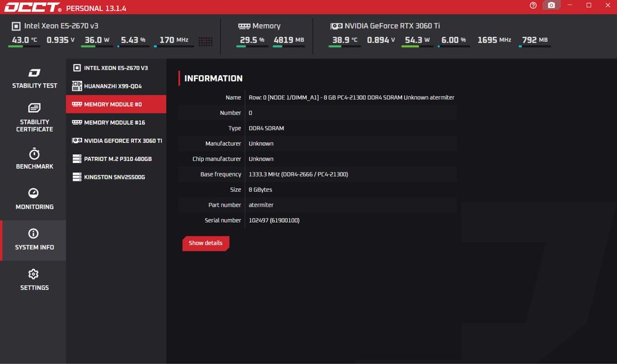Click the memory usage 29.5 % reading
617x364 pixels.
pos(252,39)
